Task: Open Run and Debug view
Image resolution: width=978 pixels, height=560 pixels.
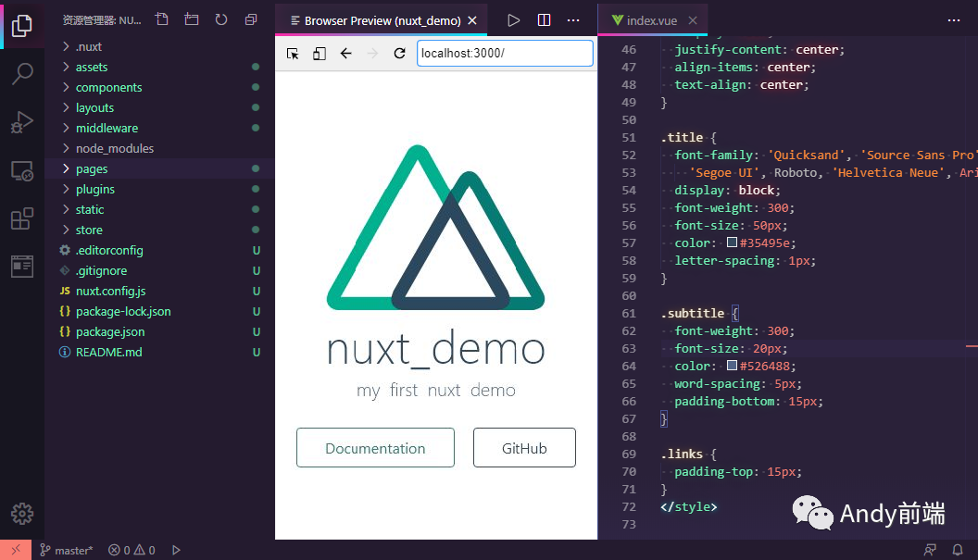Action: pos(22,122)
